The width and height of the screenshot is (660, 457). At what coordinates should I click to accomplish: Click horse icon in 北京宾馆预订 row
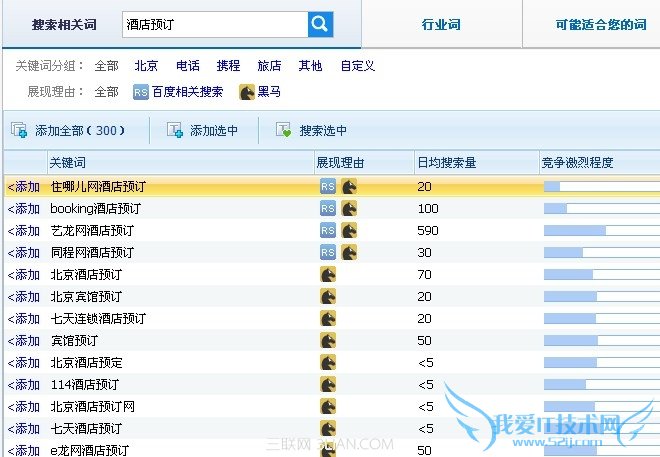pyautogui.click(x=328, y=297)
